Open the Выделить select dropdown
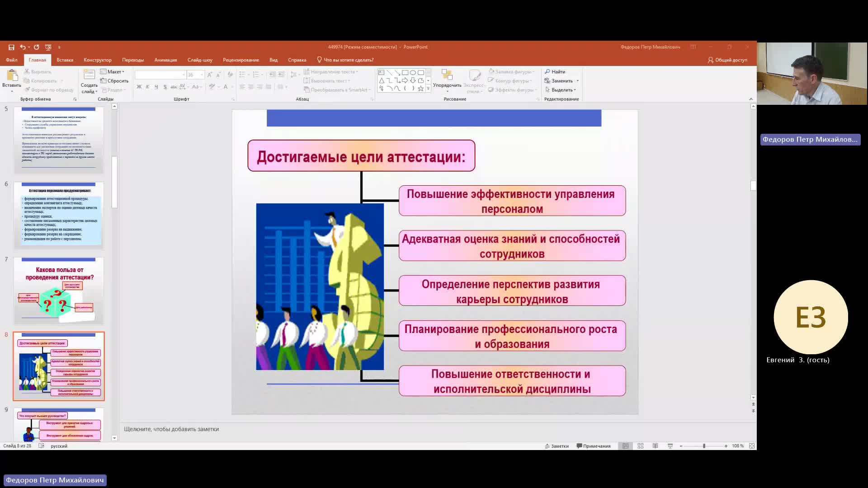The width and height of the screenshot is (868, 488). pyautogui.click(x=561, y=90)
